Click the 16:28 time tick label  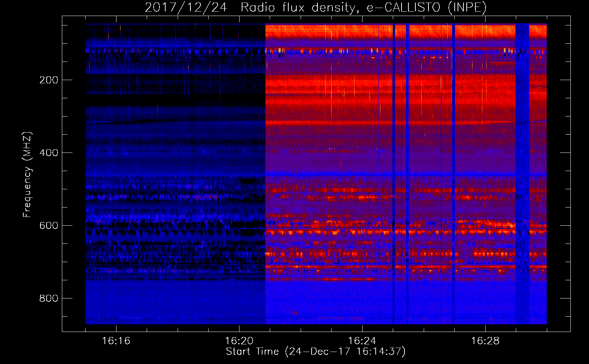point(485,341)
